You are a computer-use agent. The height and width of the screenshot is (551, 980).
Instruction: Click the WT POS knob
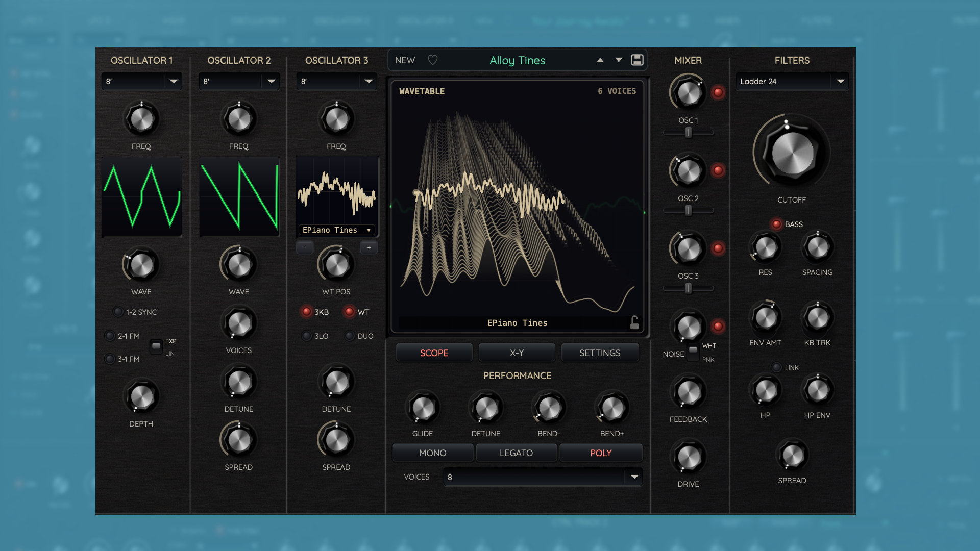336,265
